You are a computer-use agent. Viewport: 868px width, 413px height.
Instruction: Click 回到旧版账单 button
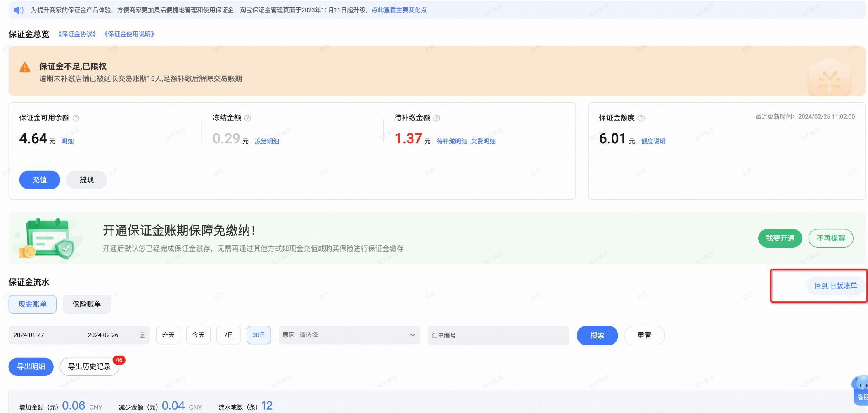[x=836, y=286]
